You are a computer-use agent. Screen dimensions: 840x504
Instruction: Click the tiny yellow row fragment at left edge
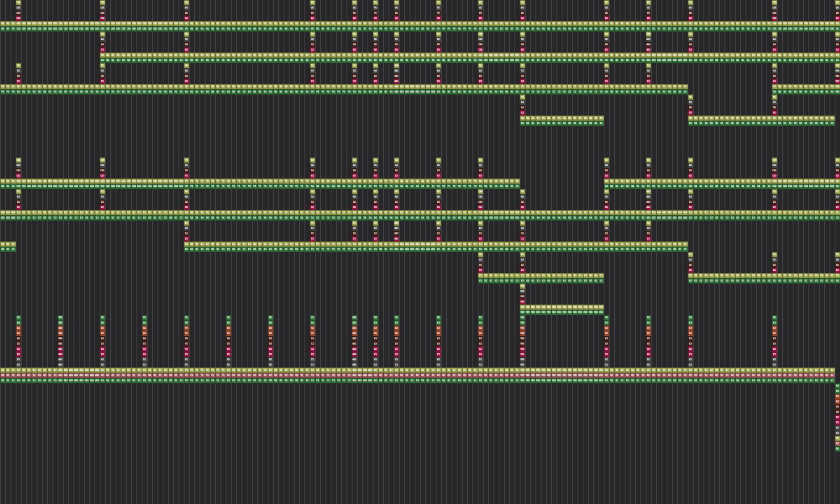point(8,244)
